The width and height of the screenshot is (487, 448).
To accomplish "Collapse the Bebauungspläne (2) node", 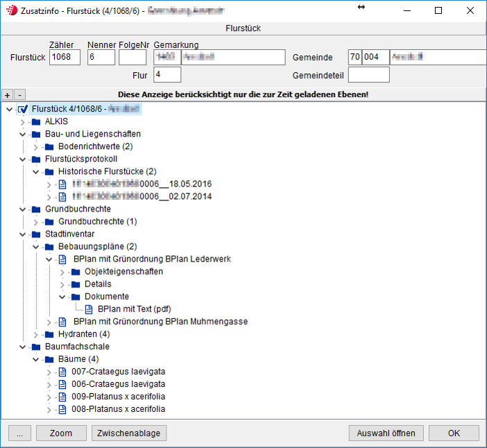I will [x=35, y=247].
